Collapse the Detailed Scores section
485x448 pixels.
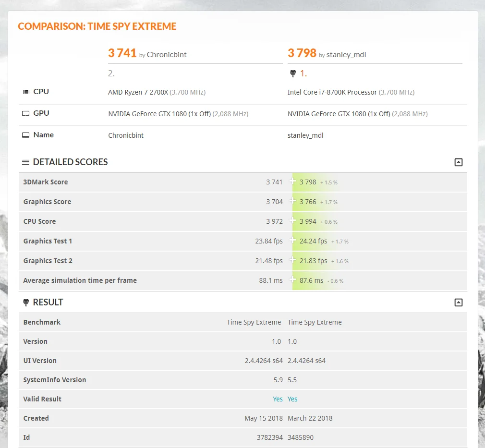(459, 162)
